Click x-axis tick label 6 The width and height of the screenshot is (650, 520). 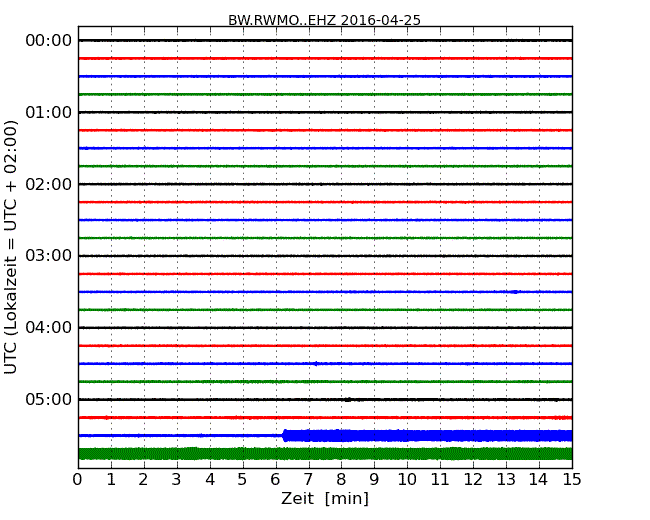point(275,480)
